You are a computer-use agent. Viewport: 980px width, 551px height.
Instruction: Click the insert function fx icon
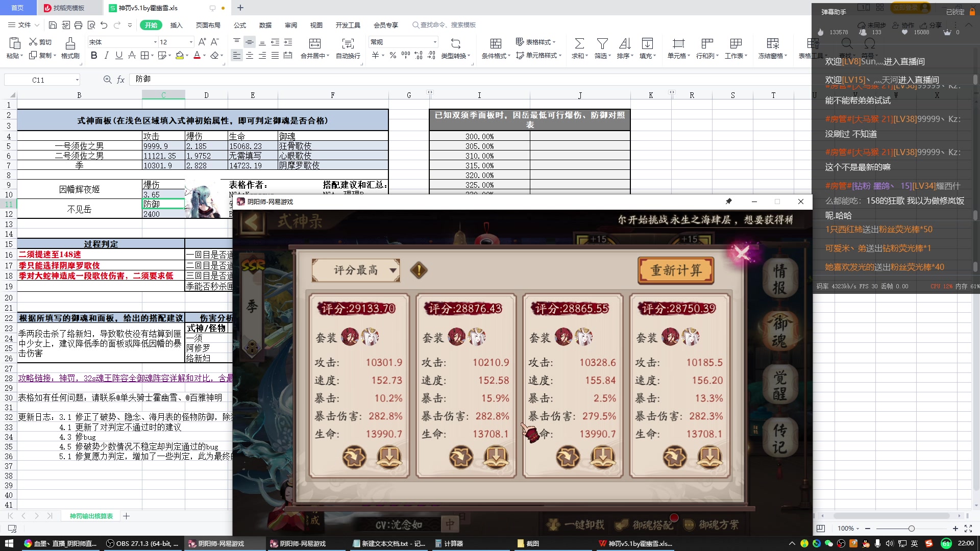(x=121, y=79)
